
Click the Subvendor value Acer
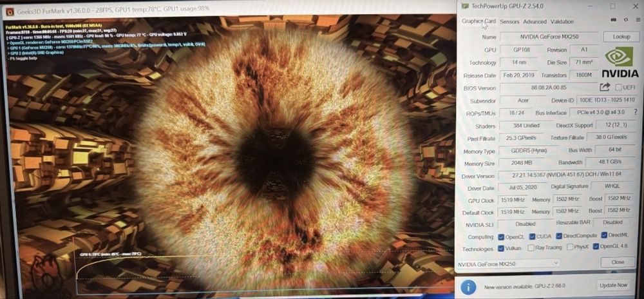click(523, 101)
